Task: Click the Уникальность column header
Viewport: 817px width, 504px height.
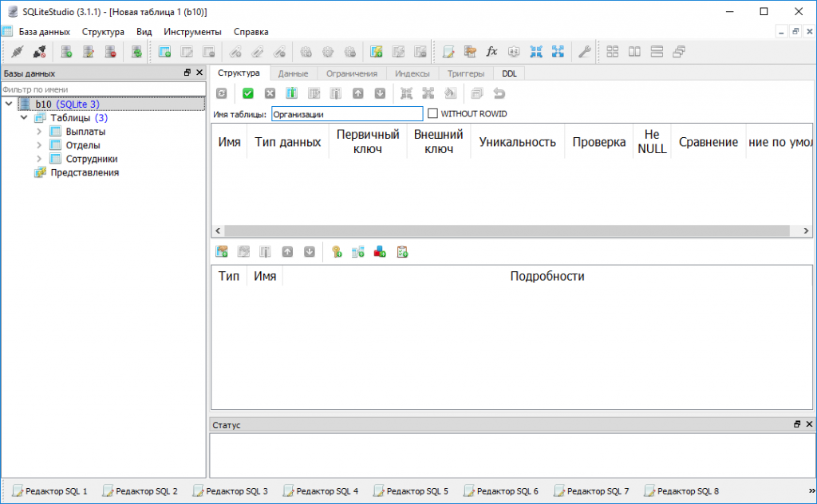Action: [x=517, y=142]
